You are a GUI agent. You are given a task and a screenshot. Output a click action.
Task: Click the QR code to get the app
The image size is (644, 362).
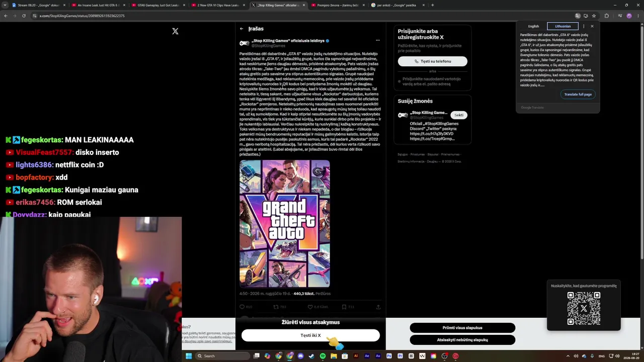[584, 308]
